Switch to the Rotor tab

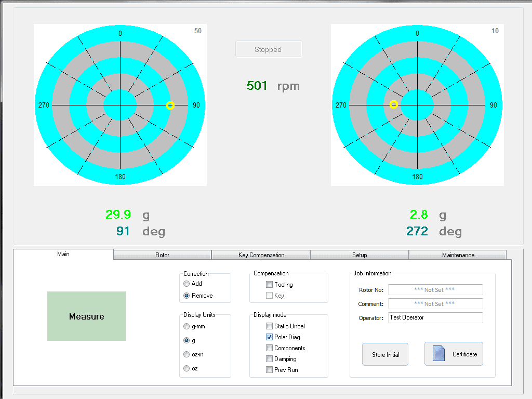point(162,255)
